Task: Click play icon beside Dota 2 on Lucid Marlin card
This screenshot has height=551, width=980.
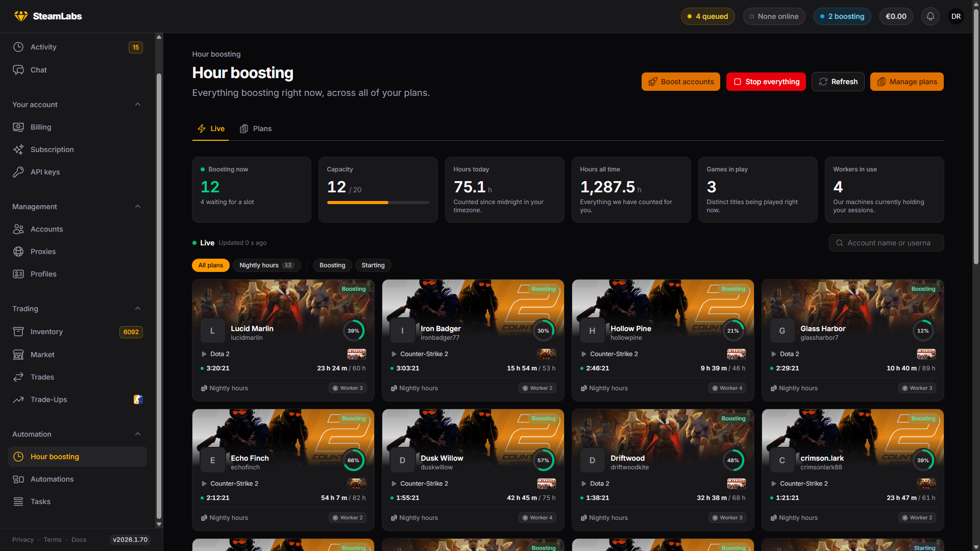Action: [204, 354]
